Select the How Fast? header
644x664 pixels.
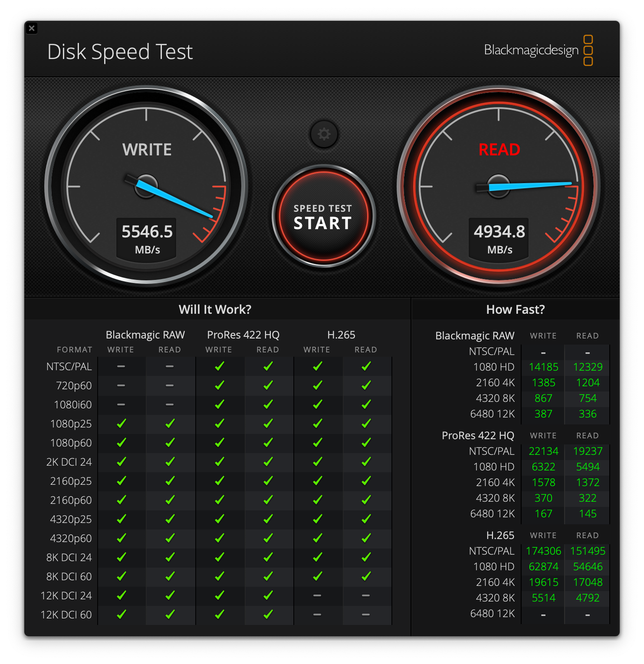515,309
